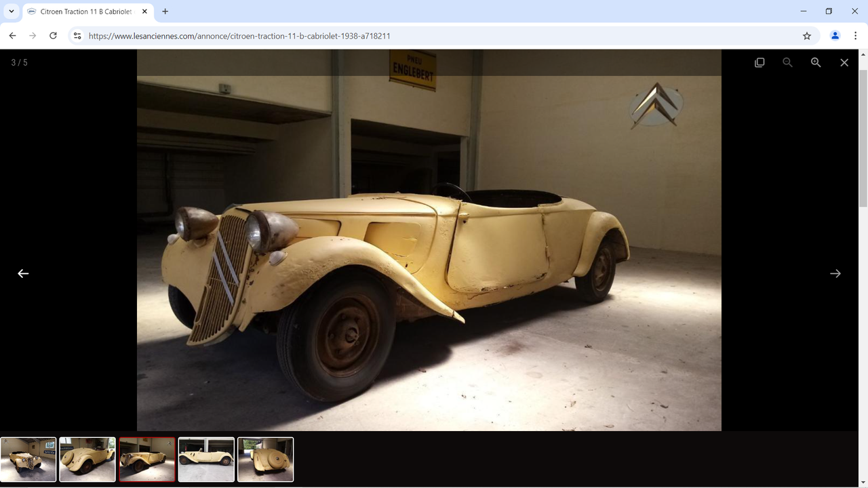The width and height of the screenshot is (868, 488).
Task: Open first thumbnail of the front view
Action: pyautogui.click(x=28, y=460)
